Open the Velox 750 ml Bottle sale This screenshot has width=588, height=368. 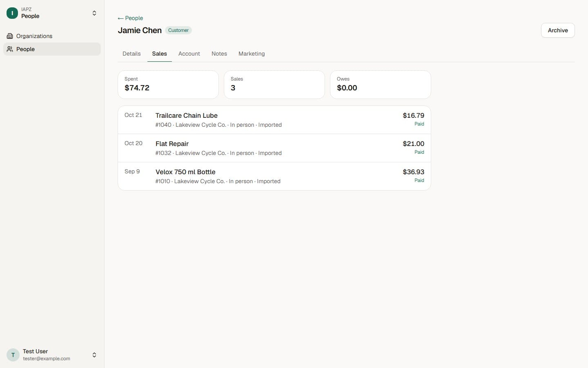[274, 176]
